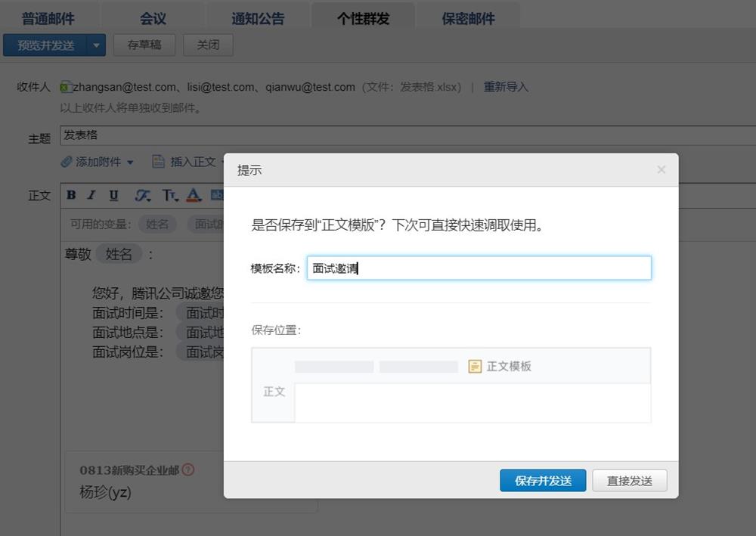Expand the 添加附件 dropdown arrow
The width and height of the screenshot is (756, 536).
pyautogui.click(x=130, y=163)
